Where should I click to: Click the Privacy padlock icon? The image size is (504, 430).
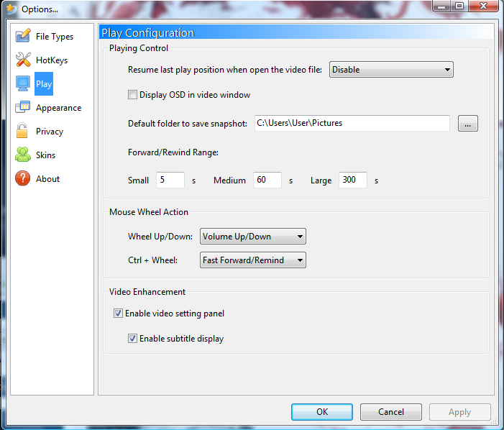coord(22,131)
